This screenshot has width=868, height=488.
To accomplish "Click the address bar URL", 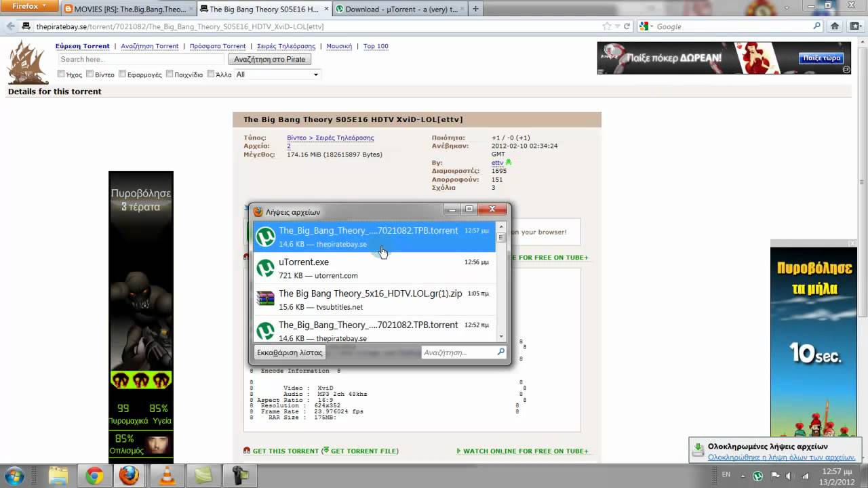I will point(180,27).
